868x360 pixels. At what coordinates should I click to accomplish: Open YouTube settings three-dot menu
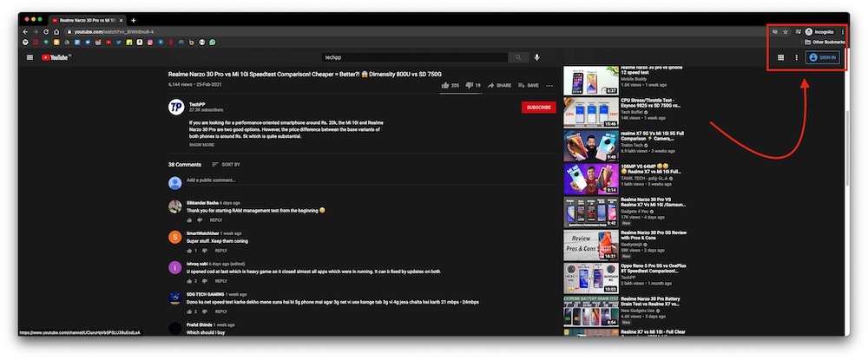coord(797,57)
